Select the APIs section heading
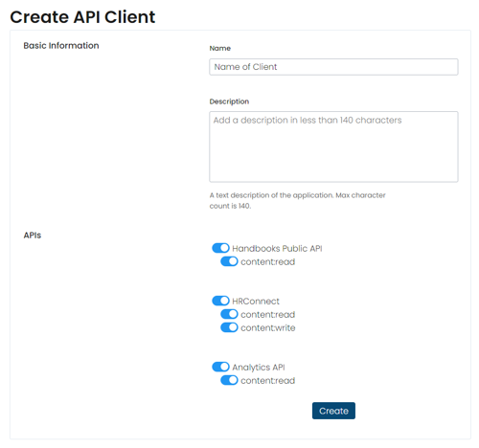The width and height of the screenshot is (479, 448). (33, 235)
